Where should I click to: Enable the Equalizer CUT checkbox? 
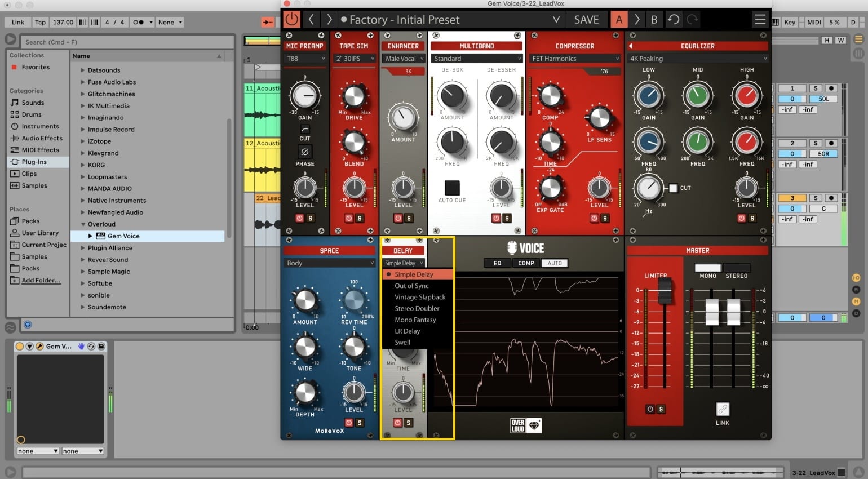click(x=673, y=188)
